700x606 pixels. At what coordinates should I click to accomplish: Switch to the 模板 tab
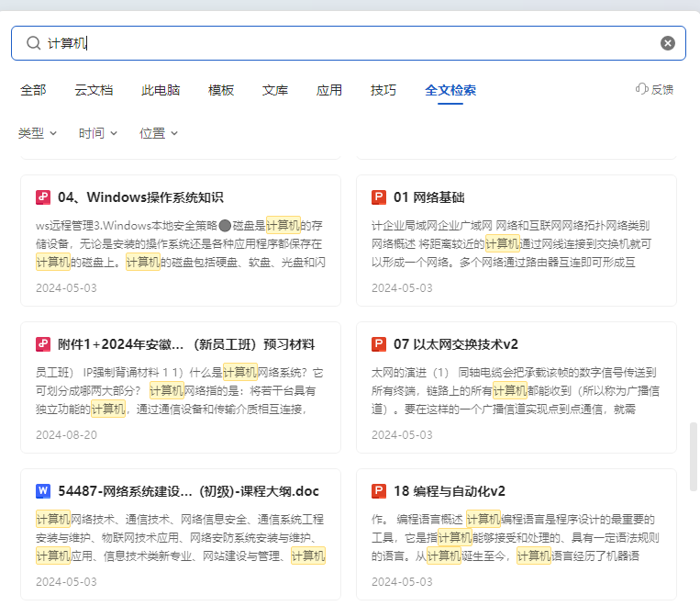pos(221,90)
